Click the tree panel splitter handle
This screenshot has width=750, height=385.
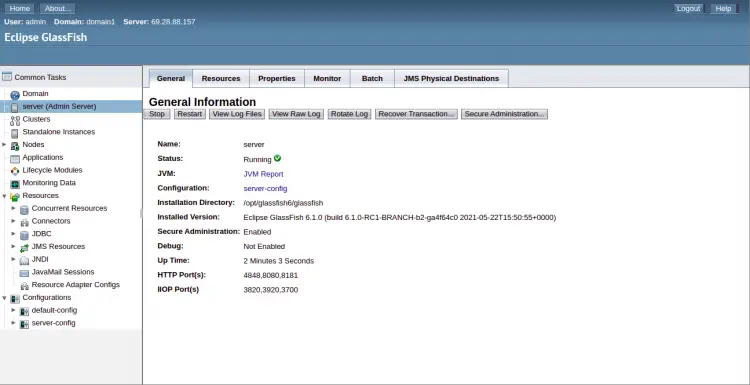tap(142, 213)
